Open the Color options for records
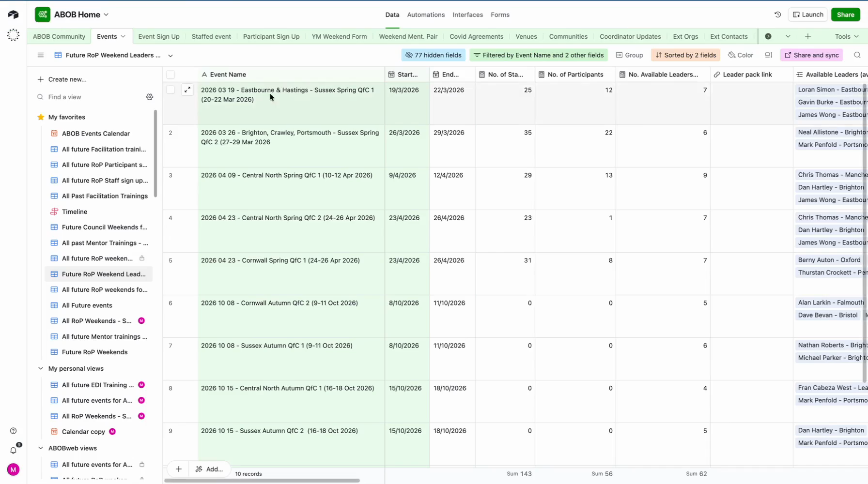Image resolution: width=868 pixels, height=484 pixels. (x=741, y=55)
